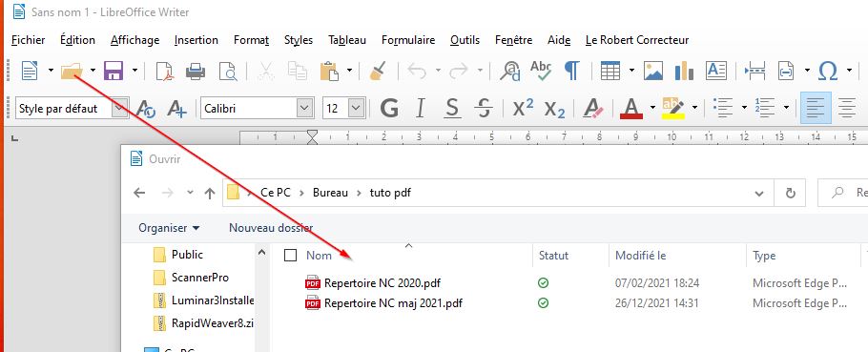Go back in Ouvrir dialog
868x352 pixels.
click(x=139, y=193)
